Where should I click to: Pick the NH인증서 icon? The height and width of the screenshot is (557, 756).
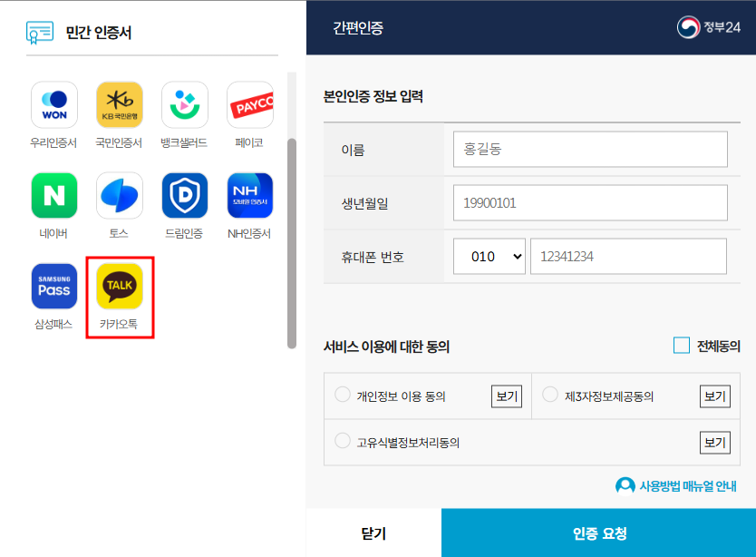click(x=250, y=195)
